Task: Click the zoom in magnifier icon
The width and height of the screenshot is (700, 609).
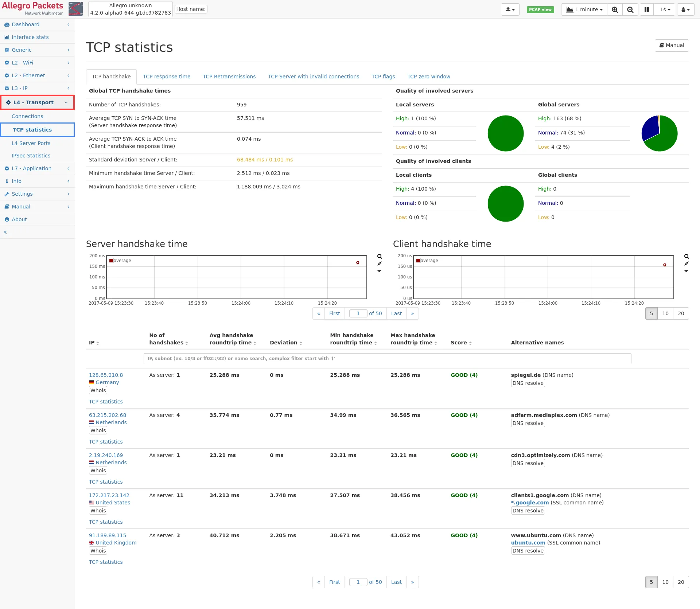Action: [615, 9]
